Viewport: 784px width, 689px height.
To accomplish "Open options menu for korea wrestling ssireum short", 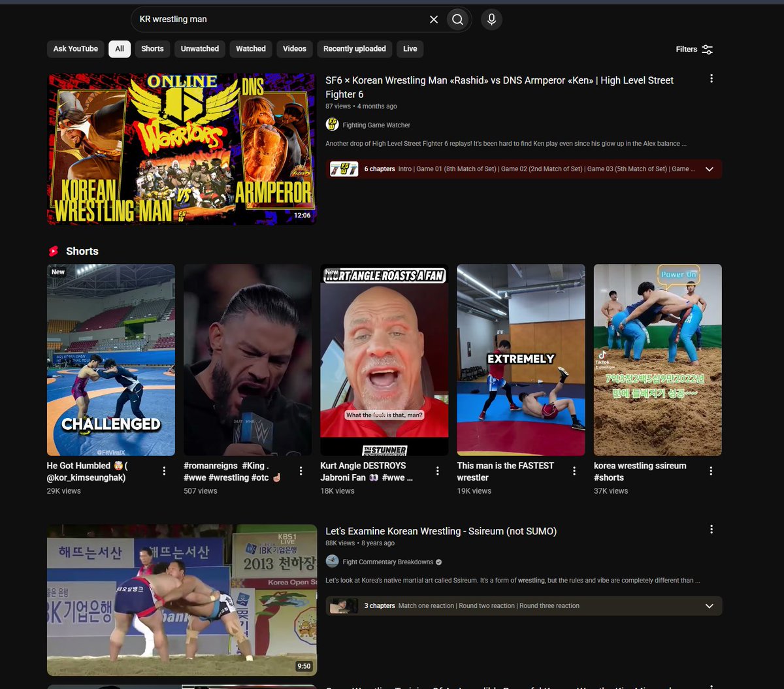I will pyautogui.click(x=711, y=471).
